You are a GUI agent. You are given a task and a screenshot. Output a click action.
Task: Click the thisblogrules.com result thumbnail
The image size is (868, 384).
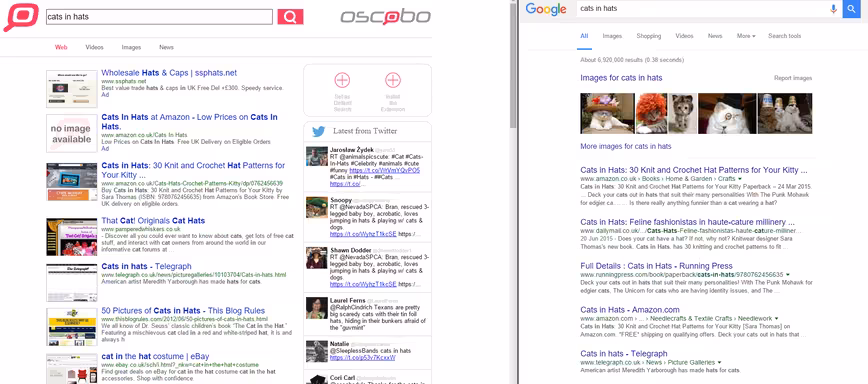pyautogui.click(x=72, y=328)
